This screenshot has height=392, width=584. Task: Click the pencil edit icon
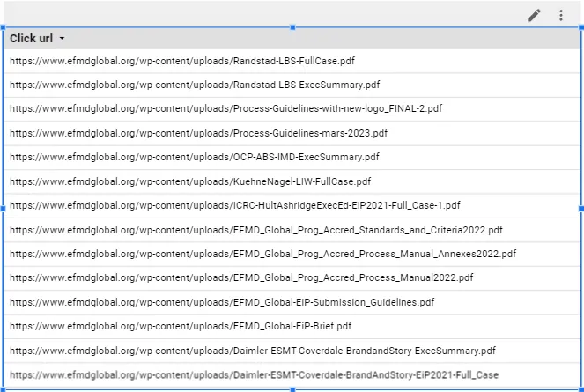(x=534, y=15)
